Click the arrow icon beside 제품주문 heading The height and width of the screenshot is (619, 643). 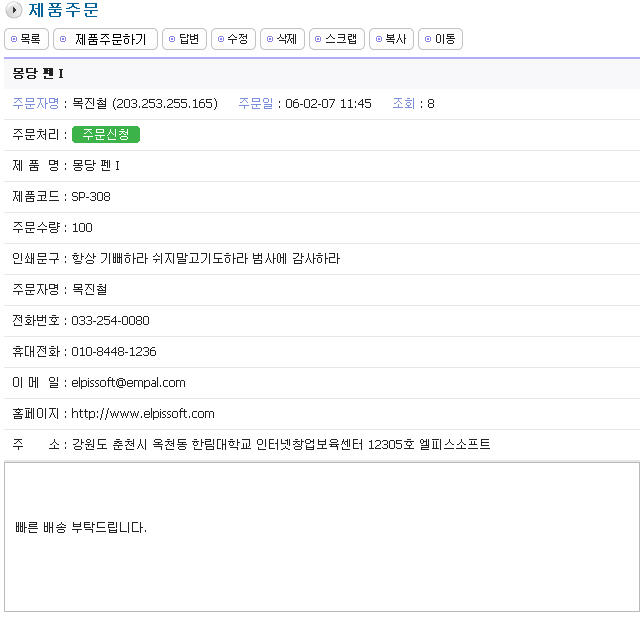(13, 11)
